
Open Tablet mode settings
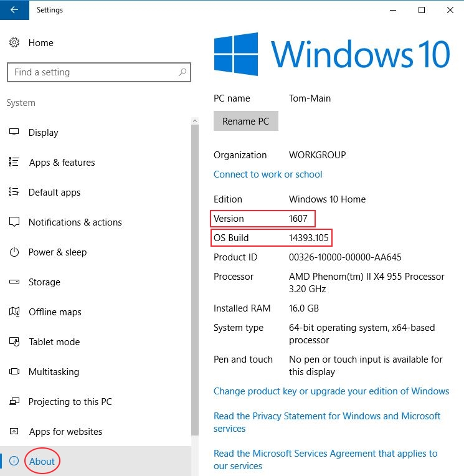(54, 342)
